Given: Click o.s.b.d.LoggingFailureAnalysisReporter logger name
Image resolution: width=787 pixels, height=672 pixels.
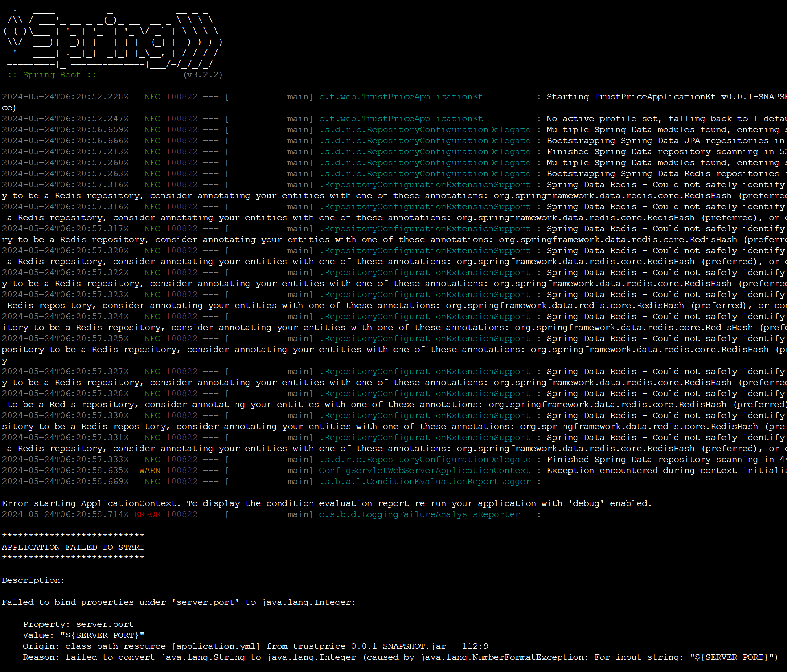Looking at the screenshot, I should tap(419, 514).
